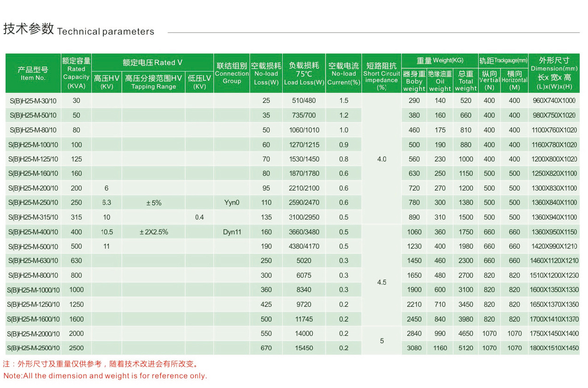This screenshot has width=588, height=388.
Task: Click the Rated Capacity (KVA) header
Action: coord(77,73)
